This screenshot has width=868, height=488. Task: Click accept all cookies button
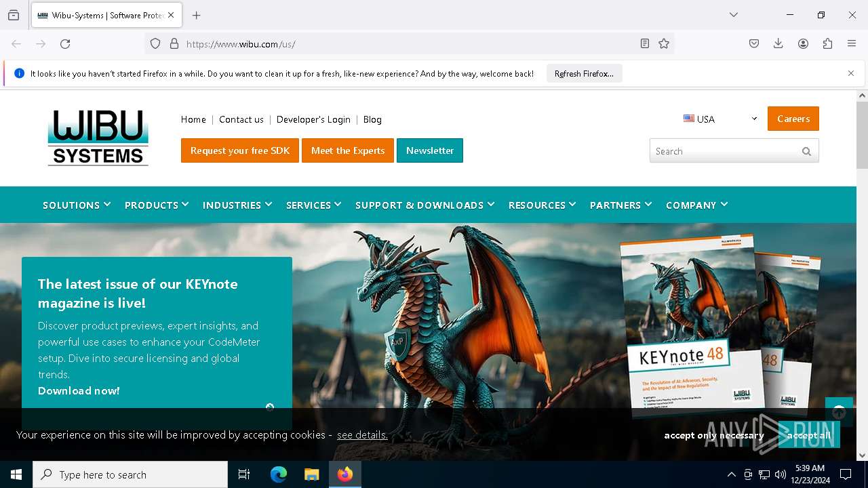(809, 435)
